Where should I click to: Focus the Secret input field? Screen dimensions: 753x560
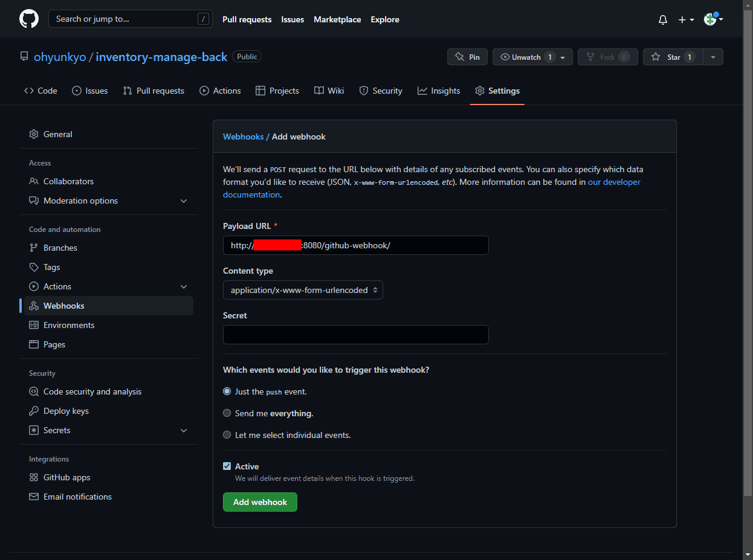[355, 335]
